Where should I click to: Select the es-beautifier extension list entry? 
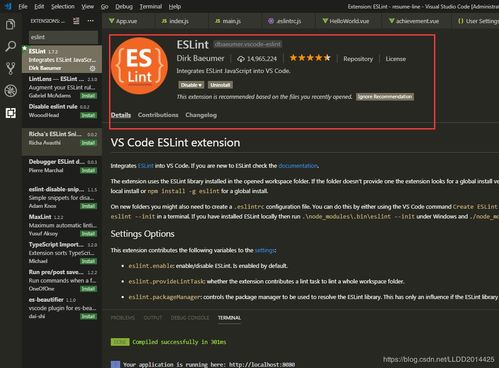(62, 308)
